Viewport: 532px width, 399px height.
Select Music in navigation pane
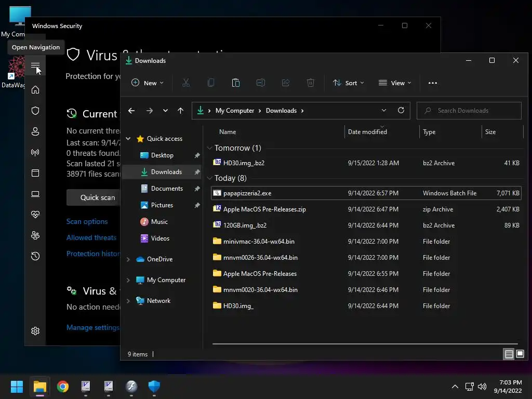[x=159, y=221]
